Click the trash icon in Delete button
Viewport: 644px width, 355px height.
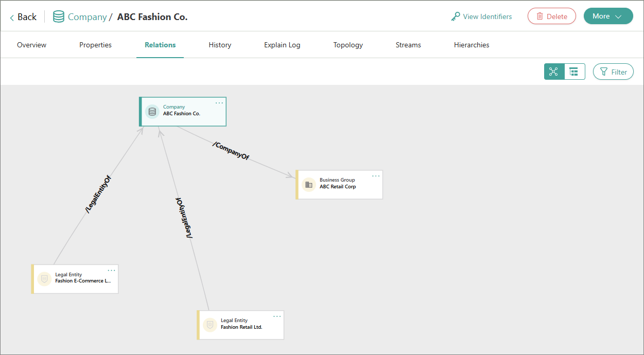click(539, 16)
